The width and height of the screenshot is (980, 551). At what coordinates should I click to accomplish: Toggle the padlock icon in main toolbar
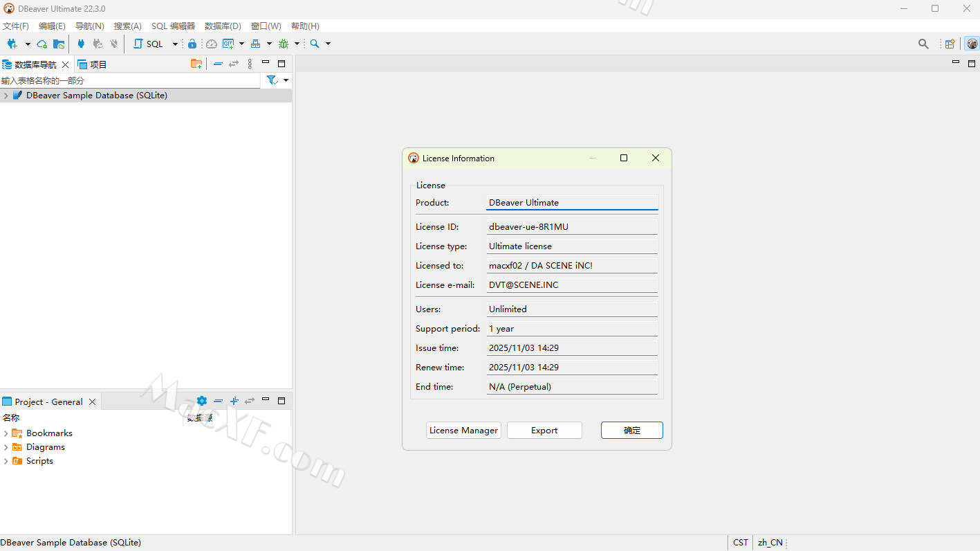coord(192,44)
